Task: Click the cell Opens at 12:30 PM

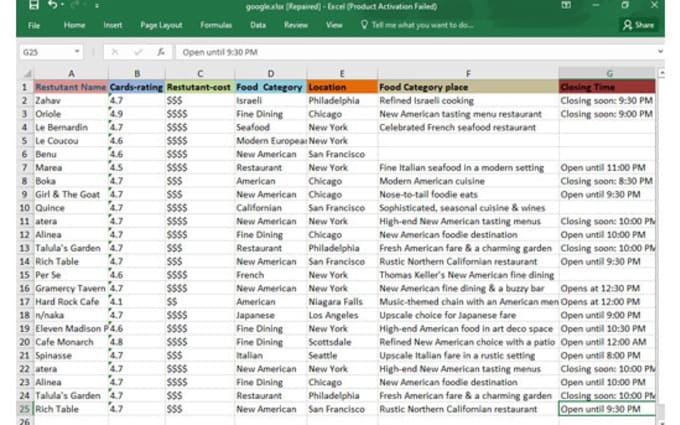Action: (607, 288)
